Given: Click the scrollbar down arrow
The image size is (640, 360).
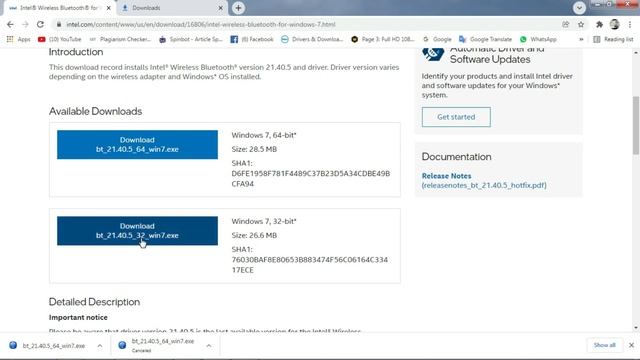Looking at the screenshot, I should click(636, 328).
